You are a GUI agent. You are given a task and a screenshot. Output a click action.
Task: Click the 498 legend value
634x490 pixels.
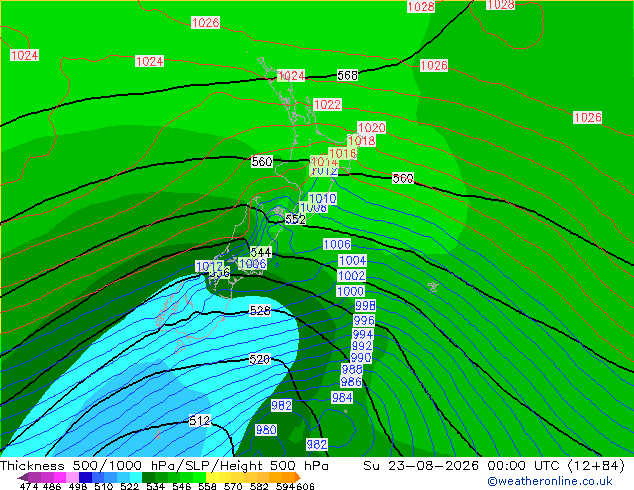(x=77, y=486)
